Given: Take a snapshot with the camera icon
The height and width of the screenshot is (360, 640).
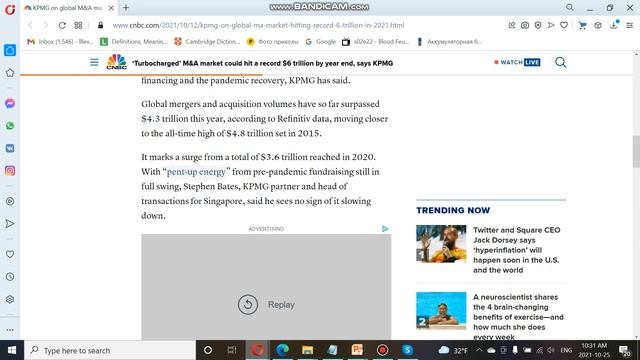Looking at the screenshot, I should tap(525, 25).
